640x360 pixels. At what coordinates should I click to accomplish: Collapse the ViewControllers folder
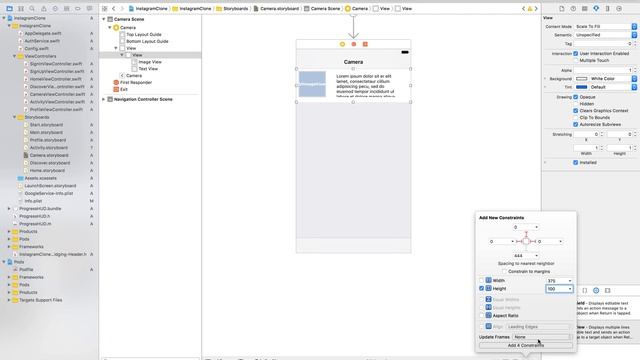14,56
